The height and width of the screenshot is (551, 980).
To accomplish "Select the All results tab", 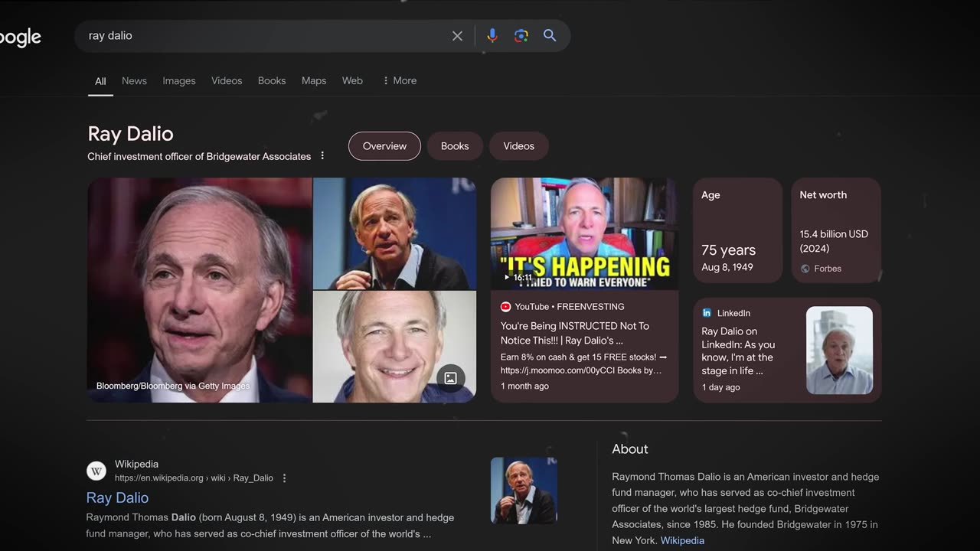I will click(x=100, y=81).
